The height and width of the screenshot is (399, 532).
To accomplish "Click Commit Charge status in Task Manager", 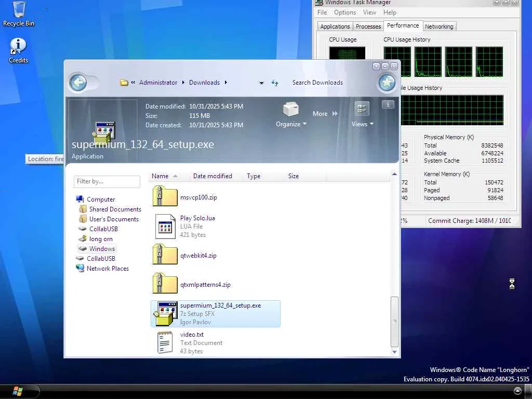I will 469,220.
